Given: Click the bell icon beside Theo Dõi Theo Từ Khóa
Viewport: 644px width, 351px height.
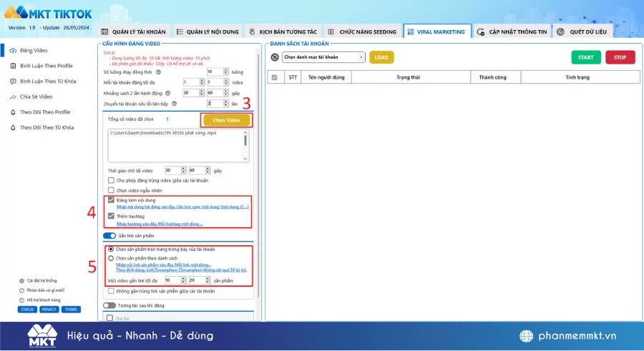Looking at the screenshot, I should coord(13,128).
